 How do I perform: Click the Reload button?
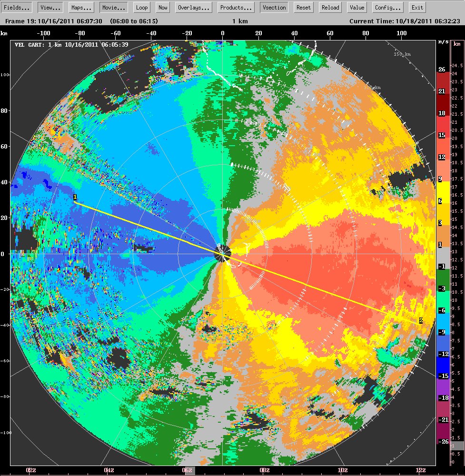(x=330, y=8)
